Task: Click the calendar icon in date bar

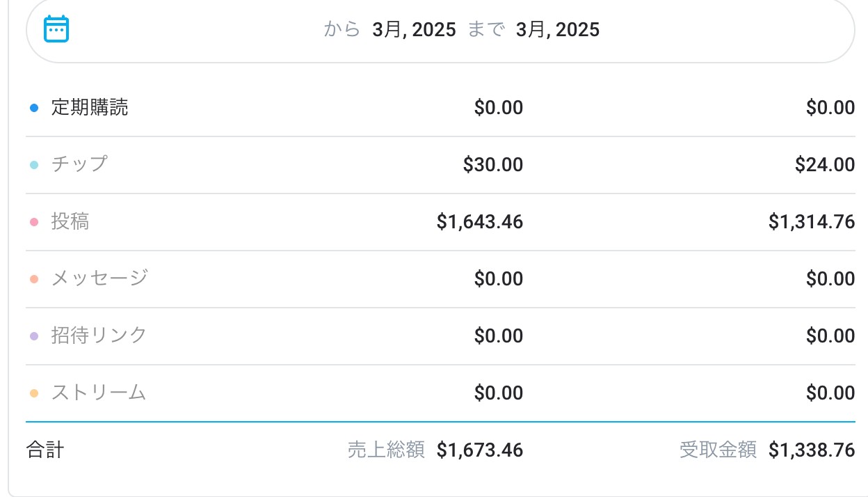Action: point(56,29)
